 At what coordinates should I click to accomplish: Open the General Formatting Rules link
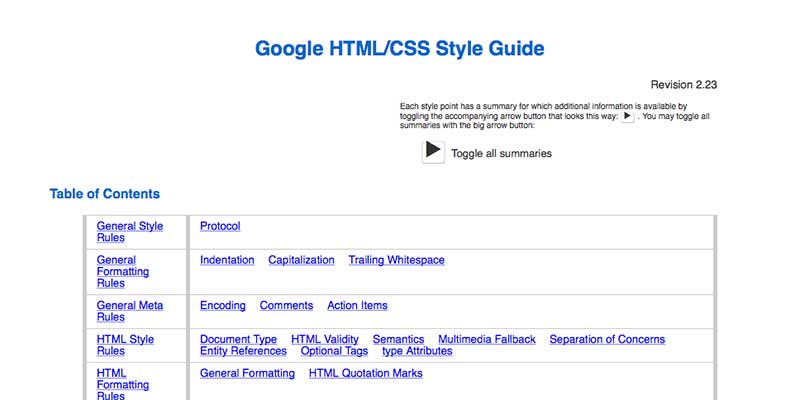click(123, 271)
